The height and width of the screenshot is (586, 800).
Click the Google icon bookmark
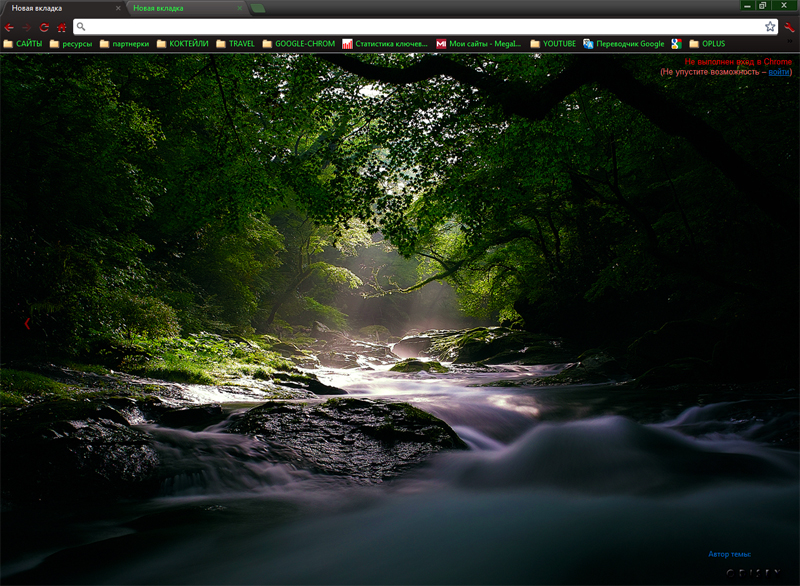coord(677,44)
